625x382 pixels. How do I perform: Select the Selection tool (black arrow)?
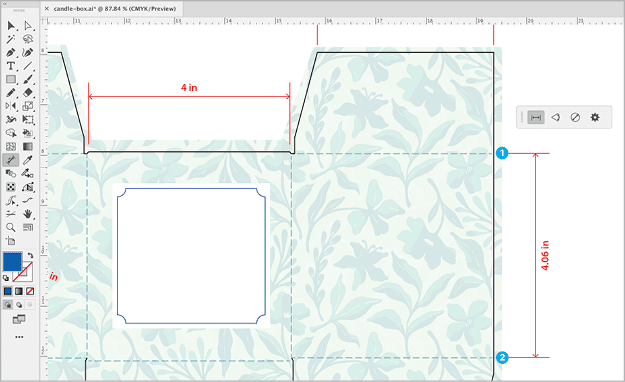11,26
